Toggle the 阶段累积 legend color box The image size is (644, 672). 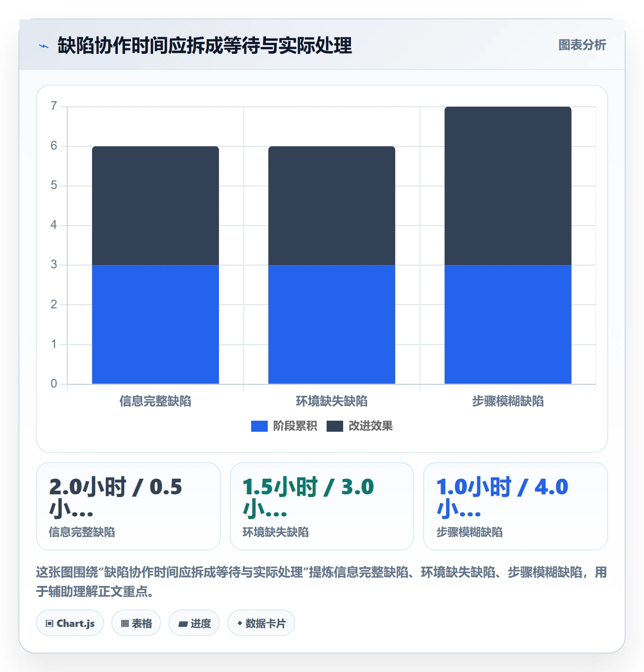[x=259, y=426]
